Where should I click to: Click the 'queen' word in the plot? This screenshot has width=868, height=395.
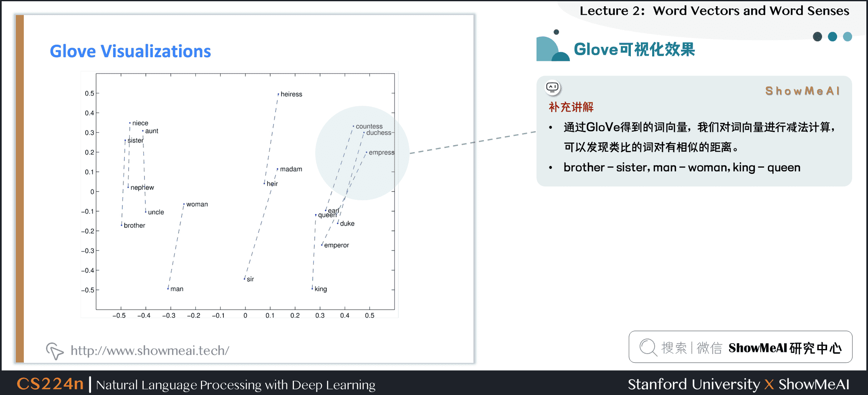(x=327, y=215)
